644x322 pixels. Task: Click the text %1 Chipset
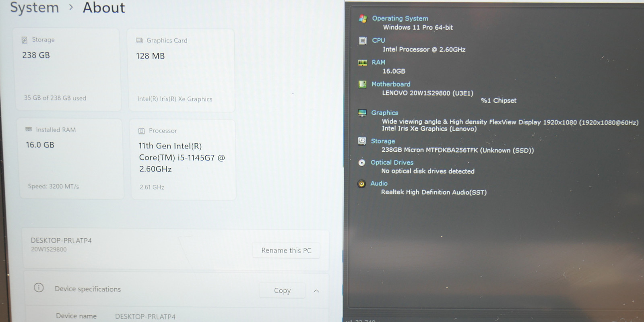click(x=498, y=101)
